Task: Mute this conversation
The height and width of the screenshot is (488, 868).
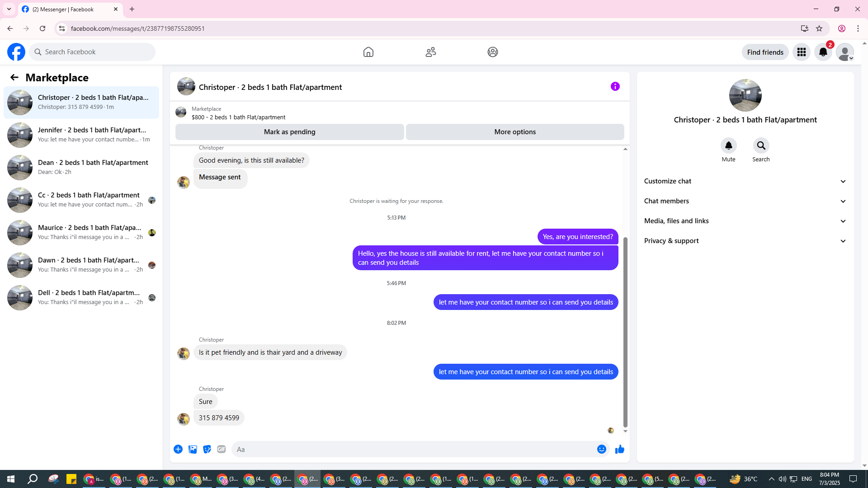Action: pos(728,146)
